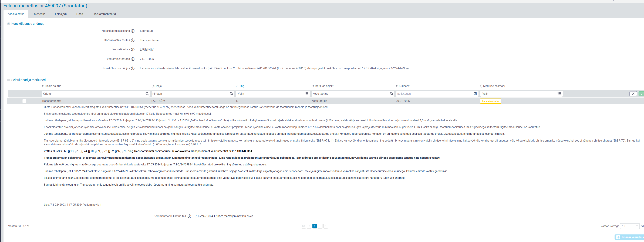Search icon in Lisaja filter
644x242 pixels.
point(232,94)
